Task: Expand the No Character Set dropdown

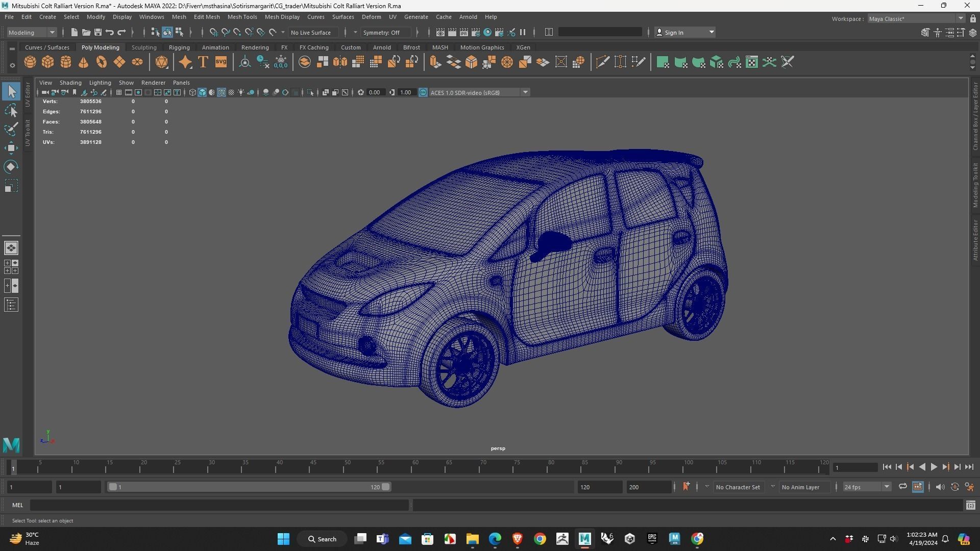Action: click(706, 487)
